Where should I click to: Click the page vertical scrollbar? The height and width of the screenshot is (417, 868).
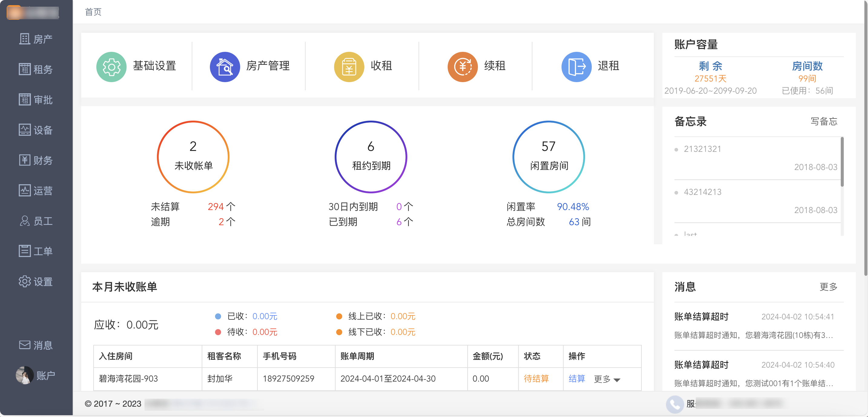point(866,138)
